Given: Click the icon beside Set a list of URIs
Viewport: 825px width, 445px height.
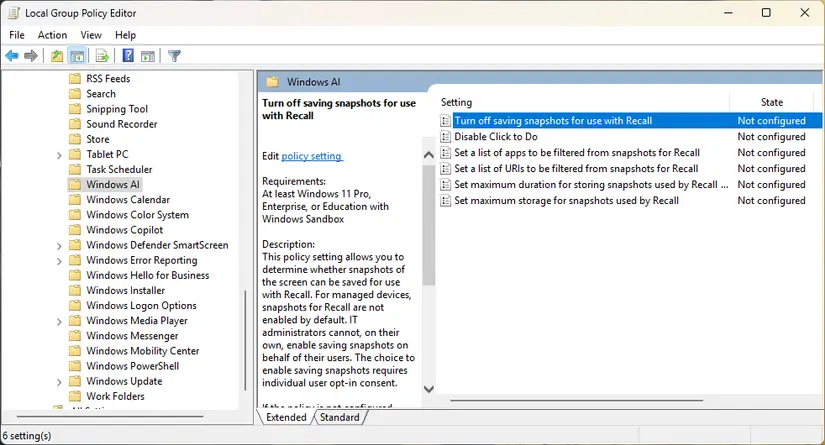Looking at the screenshot, I should pos(445,169).
